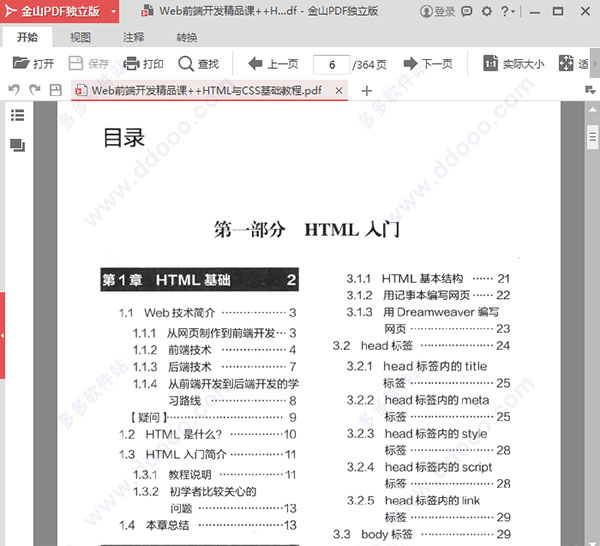Click the 登录 login user icon

(x=426, y=11)
